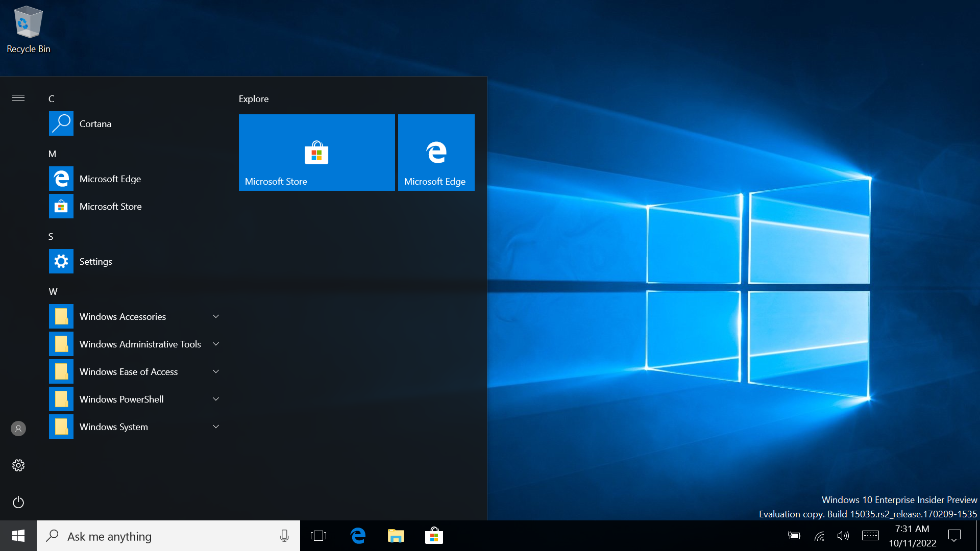
Task: Open the Action Center notification icon
Action: coord(954,536)
